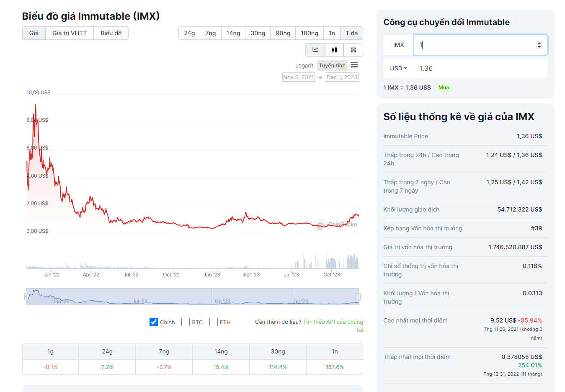Click volume/market cap ratio 0.0313
The image size is (565, 392).
pyautogui.click(x=532, y=293)
